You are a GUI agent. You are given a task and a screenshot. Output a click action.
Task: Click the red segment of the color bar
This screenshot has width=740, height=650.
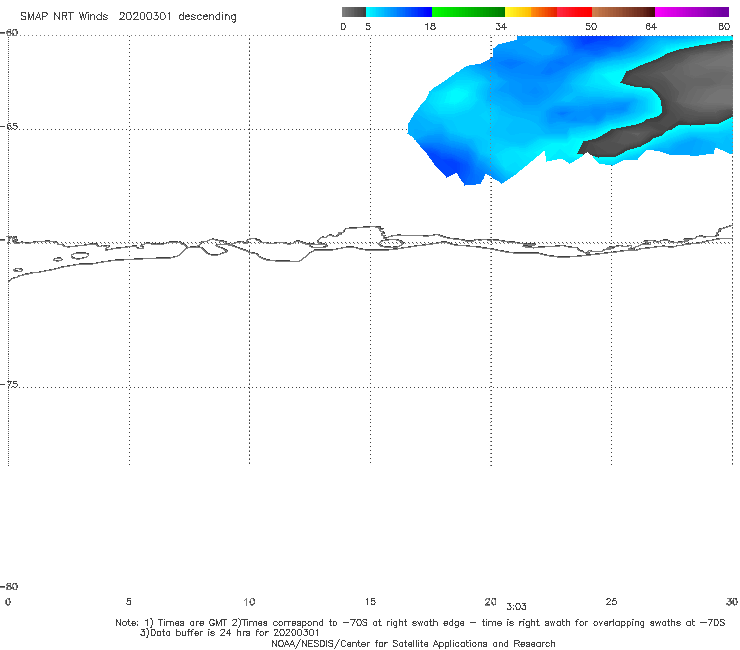click(575, 12)
